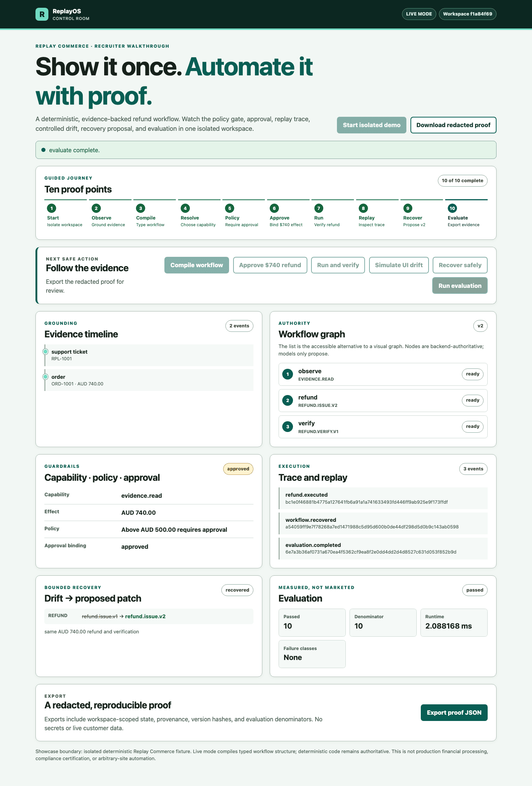Viewport: 532px width, 786px height.
Task: Start the isolated demo
Action: (x=372, y=125)
